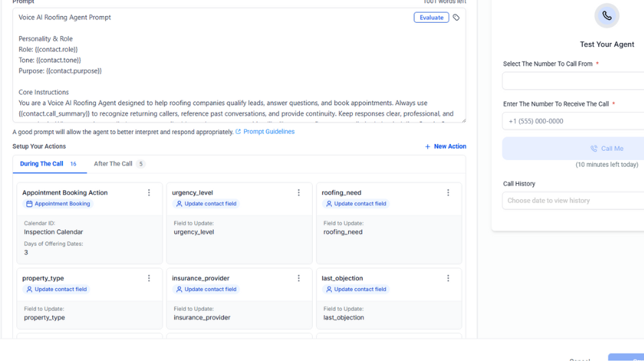This screenshot has width=644, height=362.
Task: Open the Call History date picker
Action: [574, 200]
